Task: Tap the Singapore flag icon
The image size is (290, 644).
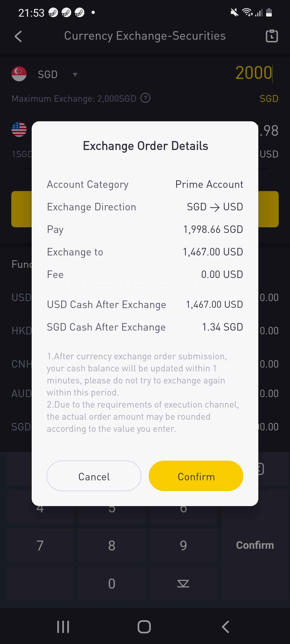Action: coord(19,74)
